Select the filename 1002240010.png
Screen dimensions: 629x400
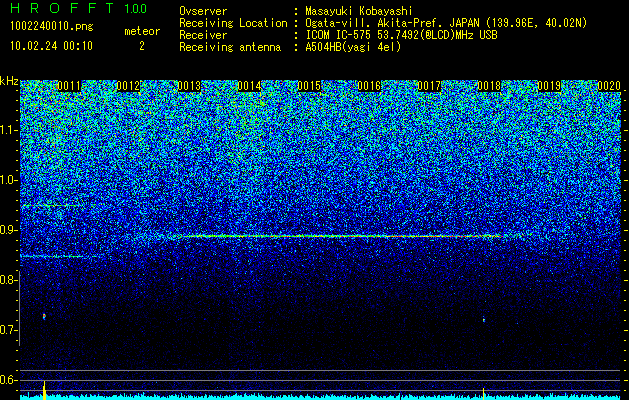click(52, 27)
